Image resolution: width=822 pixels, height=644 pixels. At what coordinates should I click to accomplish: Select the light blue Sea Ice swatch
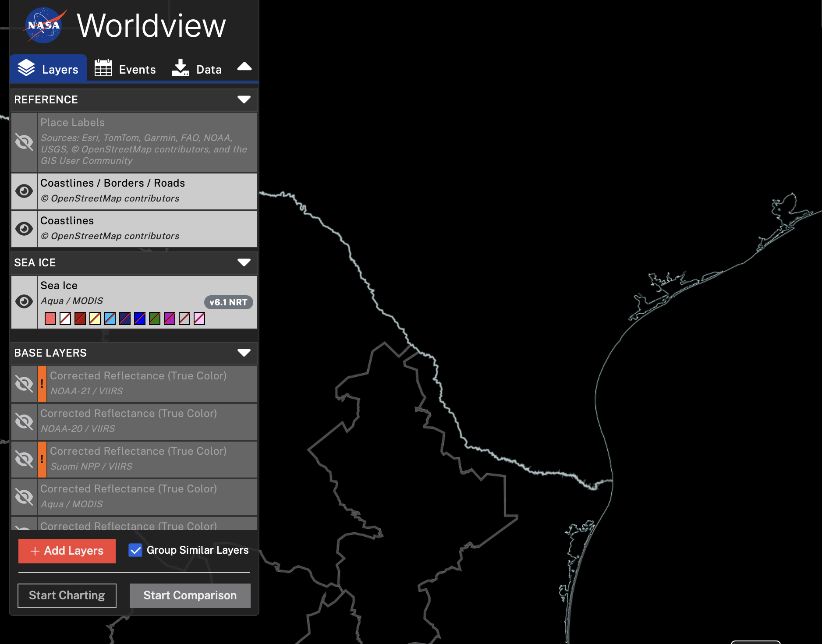point(110,318)
